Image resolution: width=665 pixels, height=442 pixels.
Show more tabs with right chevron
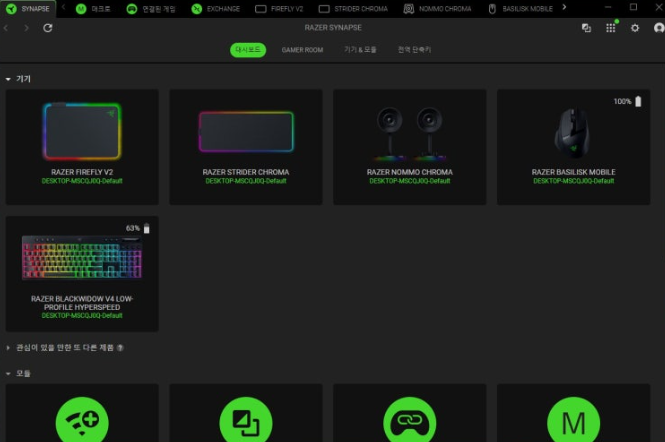(564, 7)
